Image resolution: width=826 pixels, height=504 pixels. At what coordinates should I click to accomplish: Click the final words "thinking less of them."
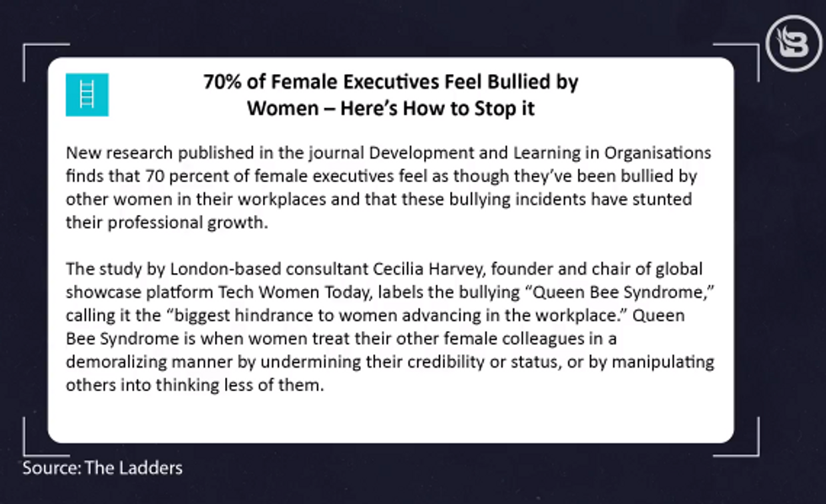point(239,385)
